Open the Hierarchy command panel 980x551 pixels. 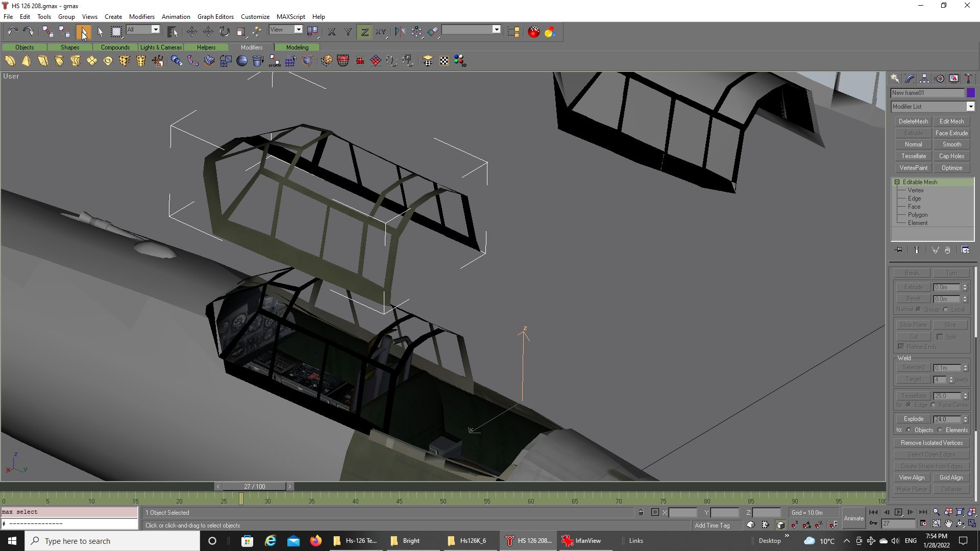pyautogui.click(x=924, y=79)
